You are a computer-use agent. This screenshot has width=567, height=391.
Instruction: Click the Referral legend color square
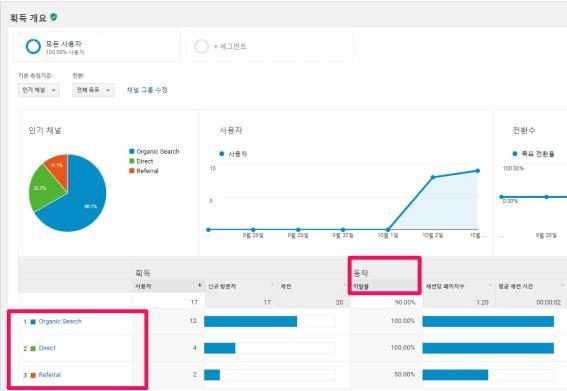pyautogui.click(x=132, y=171)
